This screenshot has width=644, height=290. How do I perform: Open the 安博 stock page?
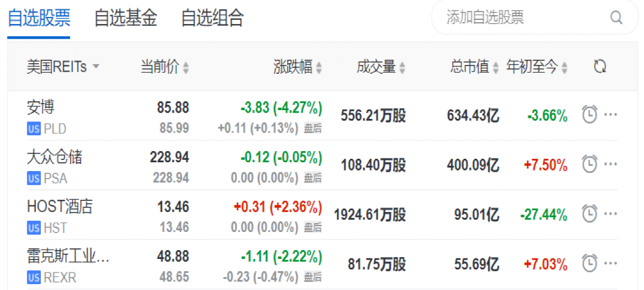point(41,108)
